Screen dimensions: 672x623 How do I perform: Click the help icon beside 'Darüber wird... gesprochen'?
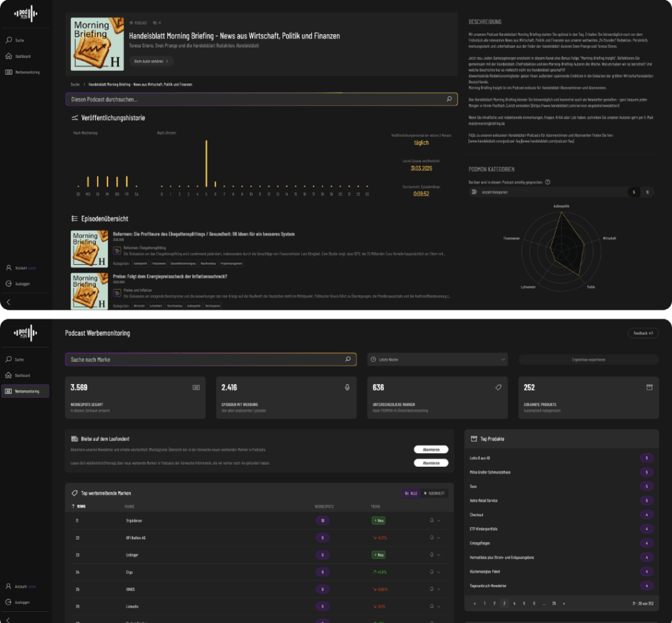point(547,182)
